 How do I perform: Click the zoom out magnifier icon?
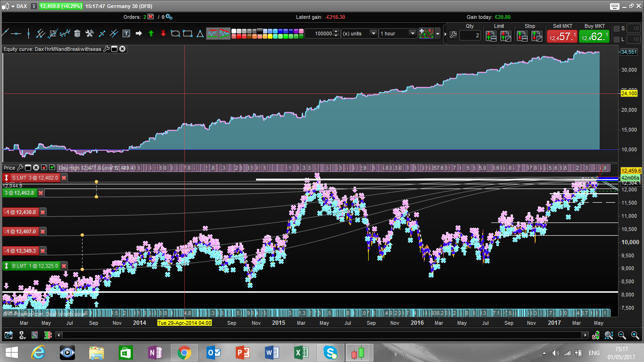click(622, 335)
